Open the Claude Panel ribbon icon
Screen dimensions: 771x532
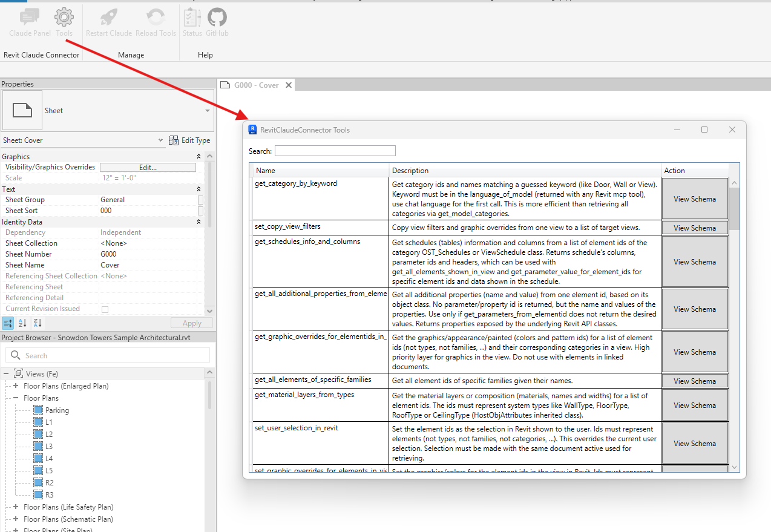[30, 17]
